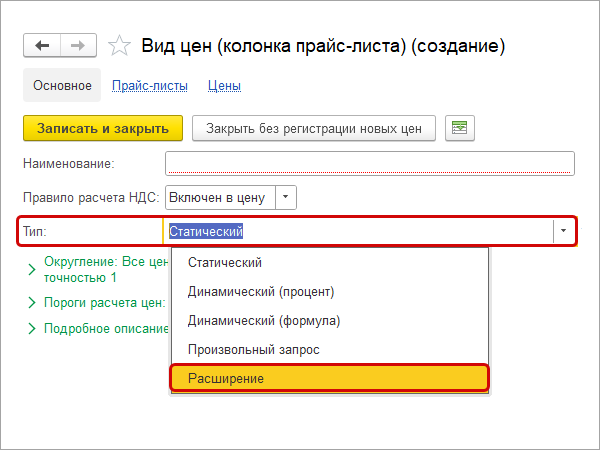Expand the Подробное описание section

(33, 328)
